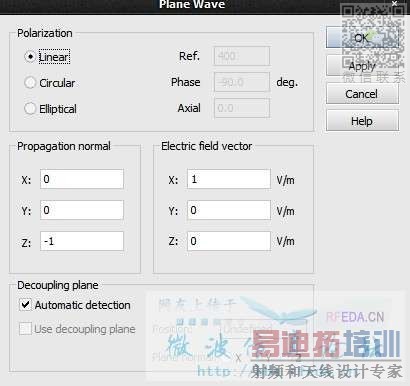Select Elliptical polarization radio button

[30, 108]
